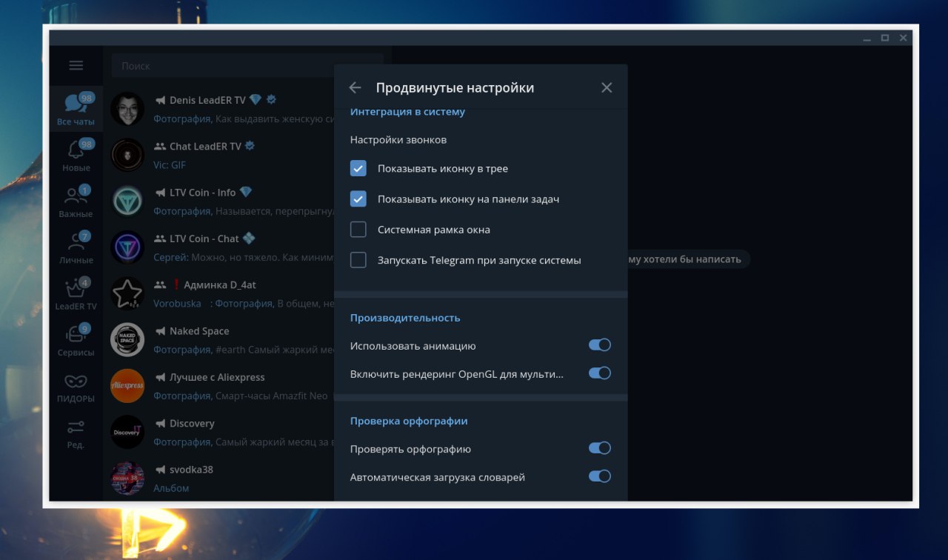Toggle Автоматическая загрузка словарей switch
This screenshot has width=948, height=560.
[x=600, y=476]
